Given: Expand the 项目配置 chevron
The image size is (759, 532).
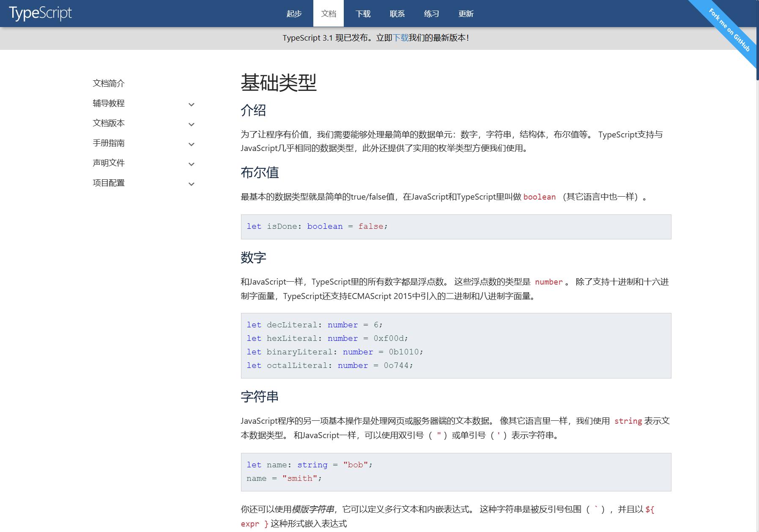Looking at the screenshot, I should click(x=192, y=184).
